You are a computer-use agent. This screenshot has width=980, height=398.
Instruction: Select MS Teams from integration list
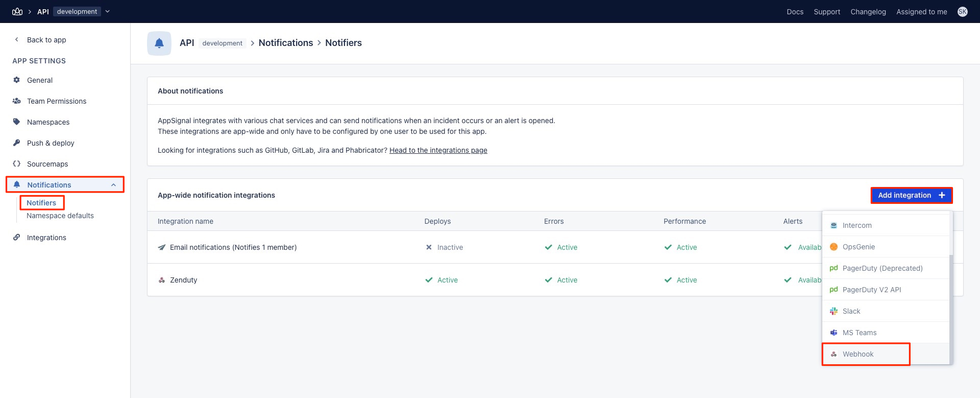coord(886,333)
